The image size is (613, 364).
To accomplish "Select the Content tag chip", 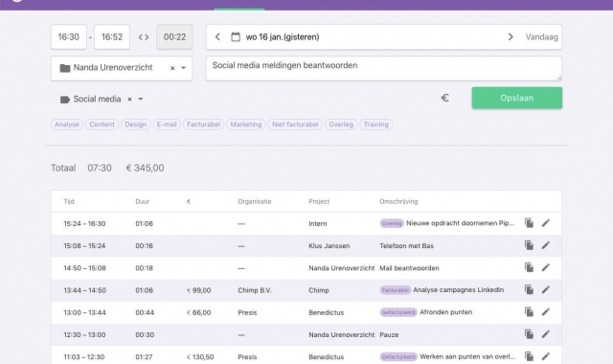I will (102, 125).
